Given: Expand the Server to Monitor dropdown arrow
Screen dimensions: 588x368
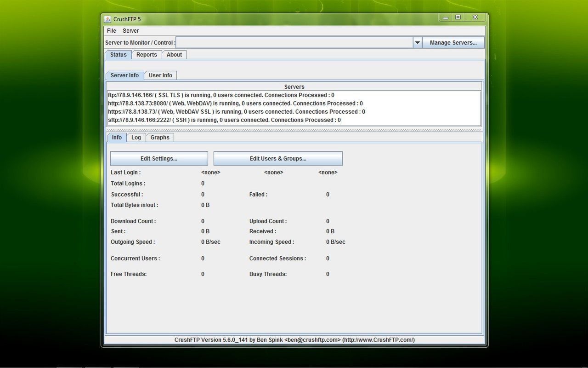Looking at the screenshot, I should point(417,43).
